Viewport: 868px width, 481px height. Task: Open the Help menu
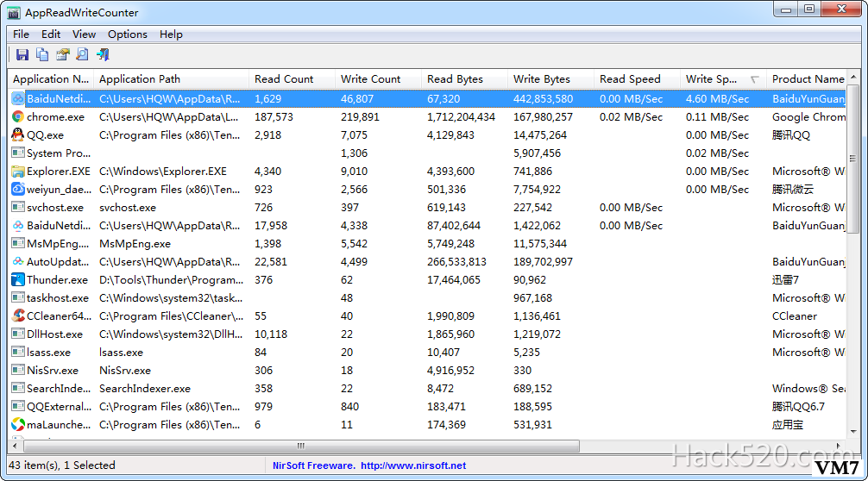[171, 34]
